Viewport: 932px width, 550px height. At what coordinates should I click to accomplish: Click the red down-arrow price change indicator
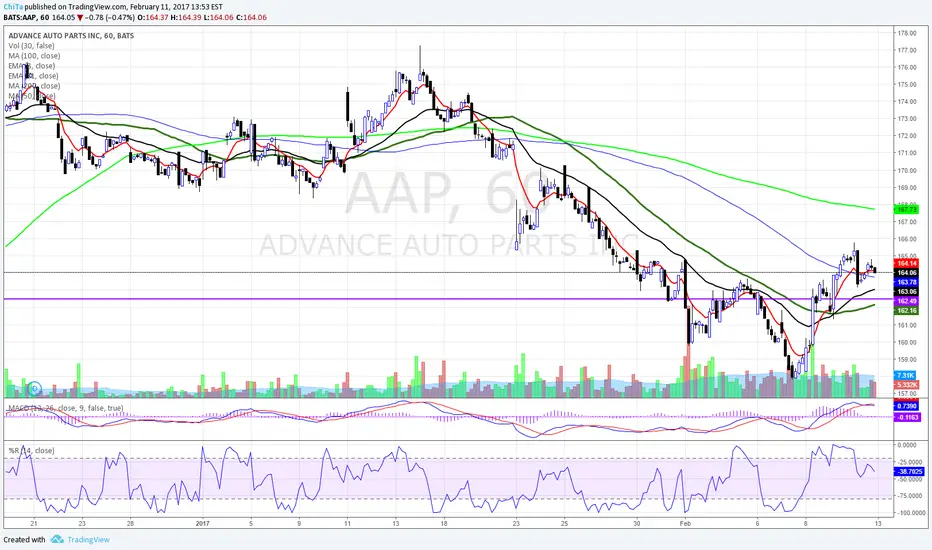[x=80, y=18]
